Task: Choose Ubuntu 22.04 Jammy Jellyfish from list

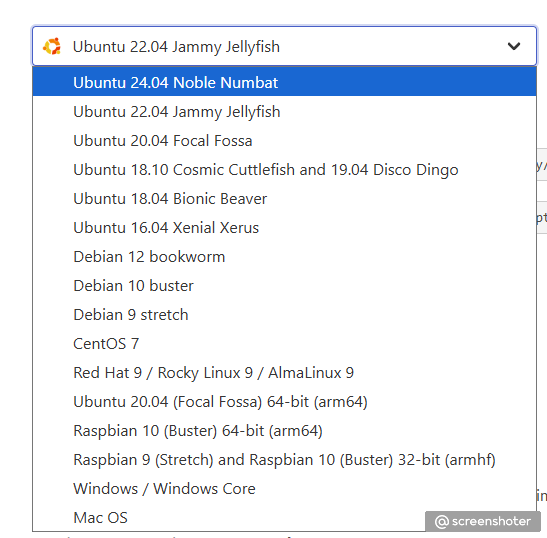Action: [x=284, y=112]
